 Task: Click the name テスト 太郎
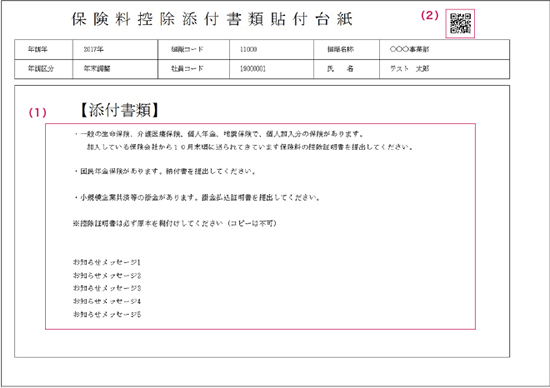click(409, 69)
